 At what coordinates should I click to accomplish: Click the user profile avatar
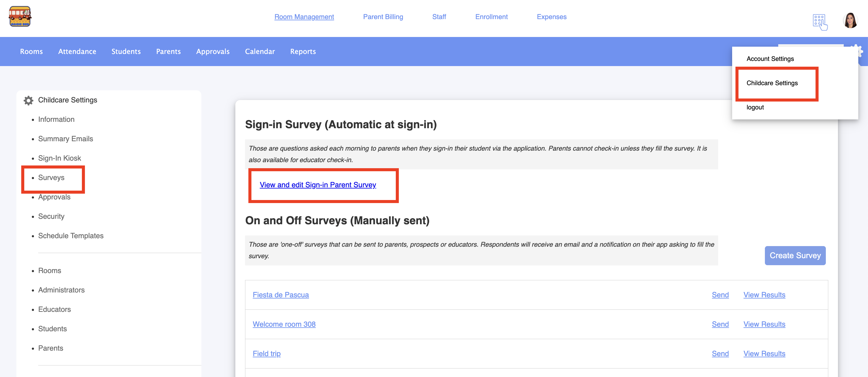click(x=850, y=21)
